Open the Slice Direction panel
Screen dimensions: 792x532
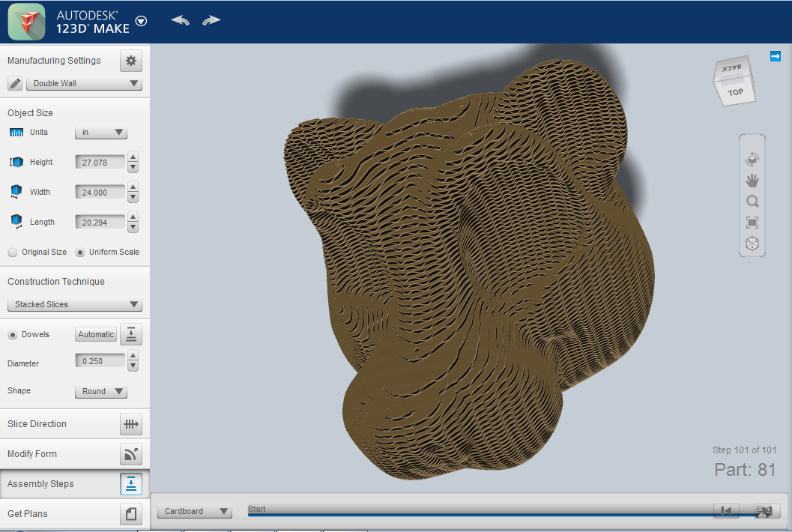[x=131, y=424]
